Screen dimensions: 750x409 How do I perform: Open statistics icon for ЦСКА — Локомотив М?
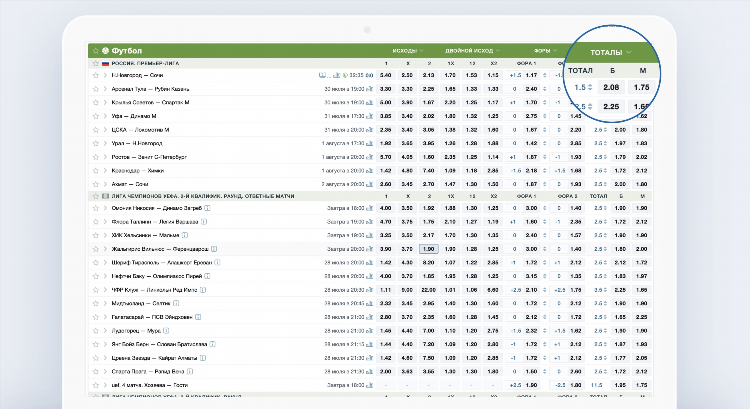tap(369, 130)
